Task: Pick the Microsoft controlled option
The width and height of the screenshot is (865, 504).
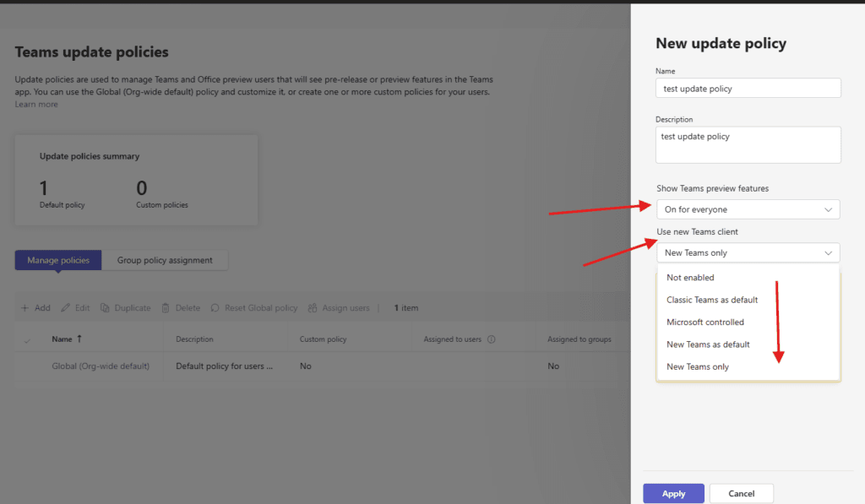Action: pos(705,322)
